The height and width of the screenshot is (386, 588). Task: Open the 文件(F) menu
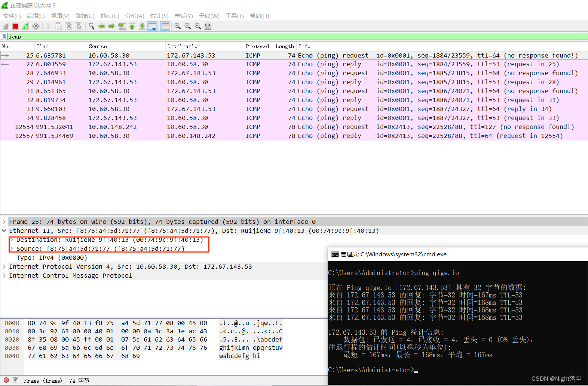pyautogui.click(x=12, y=16)
